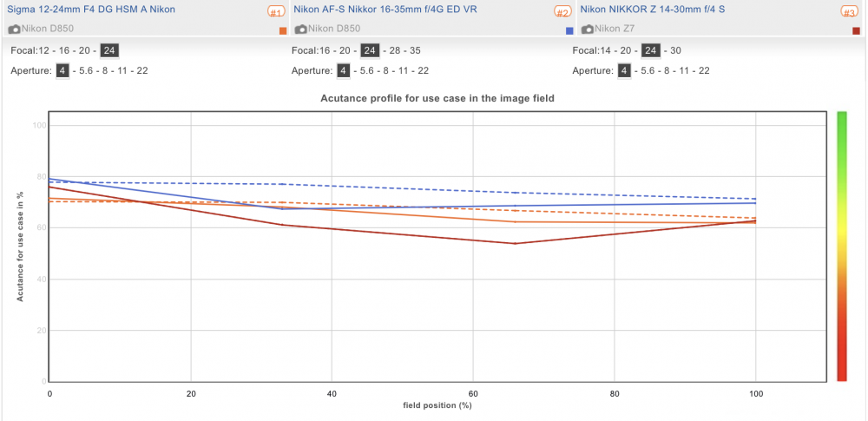Screen dimensions: 868x421
Task: Select aperture 4 for Nikkor 16-35mm lens
Action: pos(344,71)
